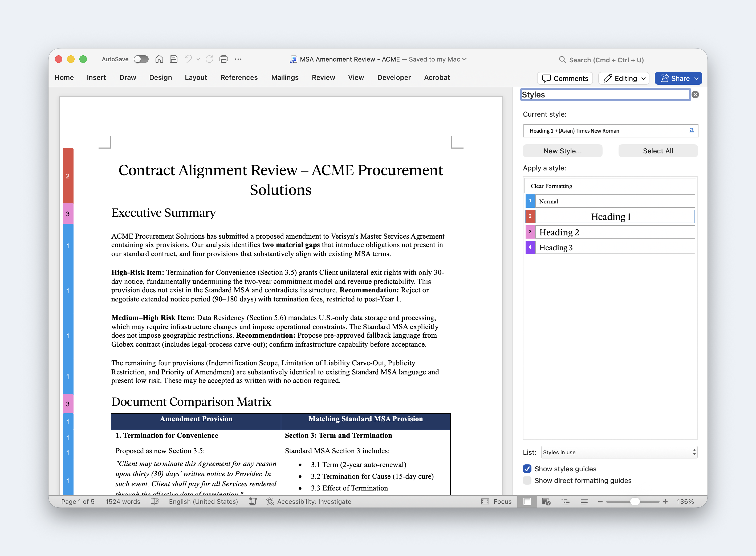Uncheck Show styles guides
This screenshot has height=556, width=756.
527,469
